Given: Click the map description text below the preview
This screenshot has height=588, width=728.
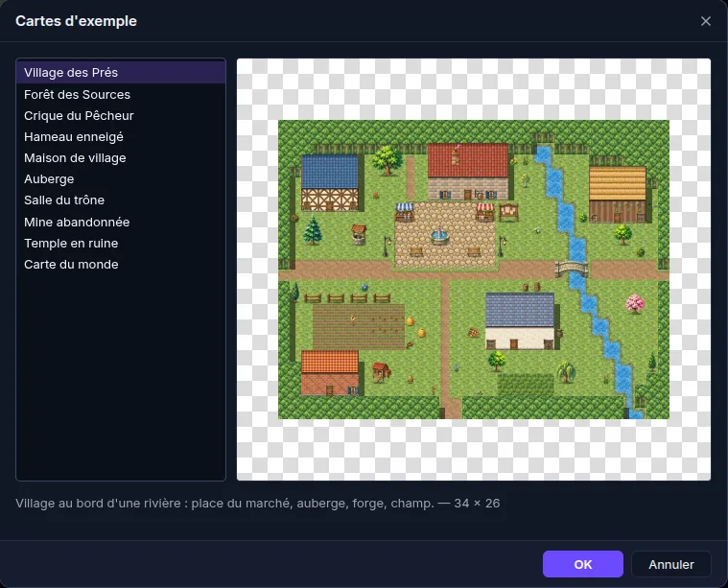Looking at the screenshot, I should click(x=258, y=503).
